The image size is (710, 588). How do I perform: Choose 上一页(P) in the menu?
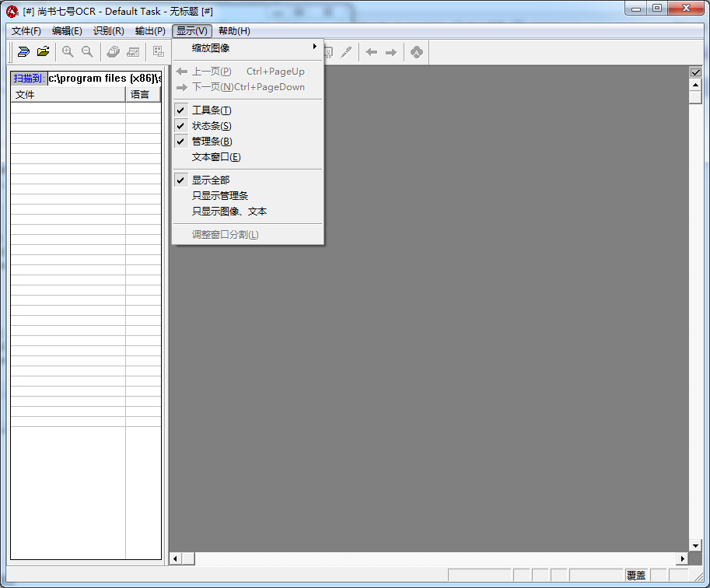tap(248, 72)
